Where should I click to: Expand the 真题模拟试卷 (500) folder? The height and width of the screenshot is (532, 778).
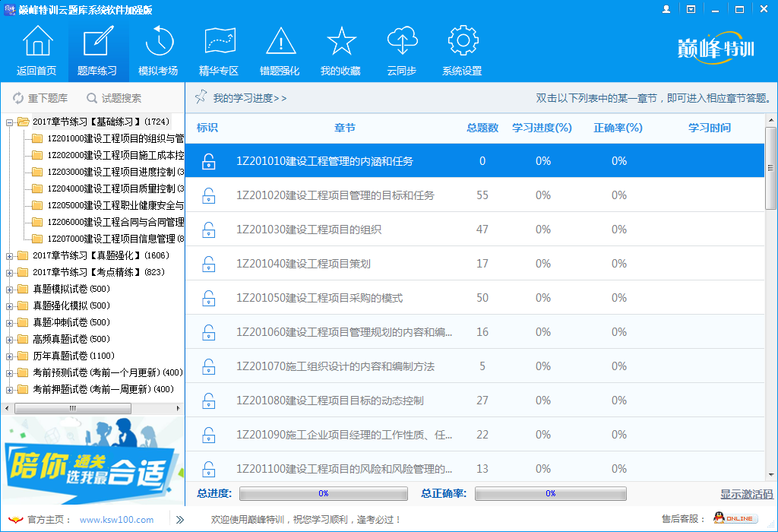11,288
